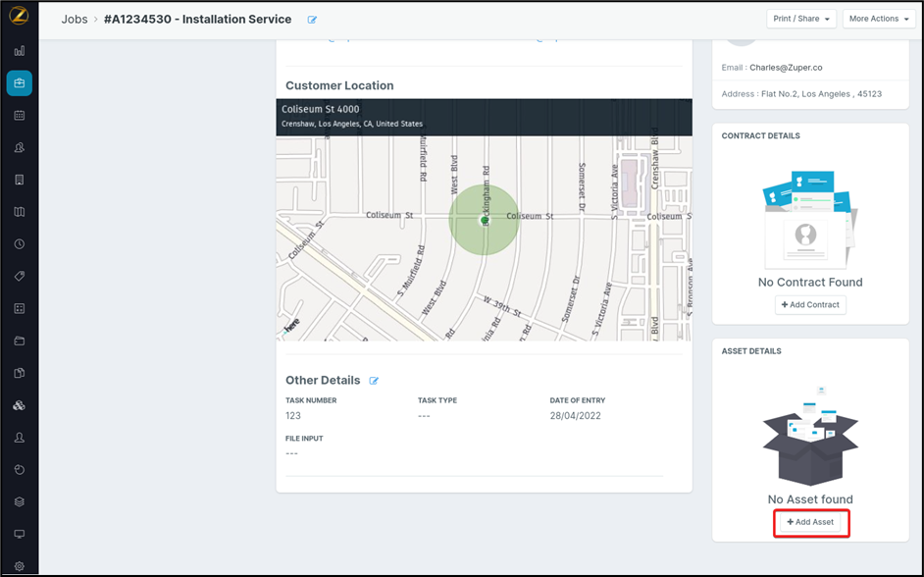Open the map icon in sidebar
This screenshot has width=924, height=577.
click(x=19, y=212)
